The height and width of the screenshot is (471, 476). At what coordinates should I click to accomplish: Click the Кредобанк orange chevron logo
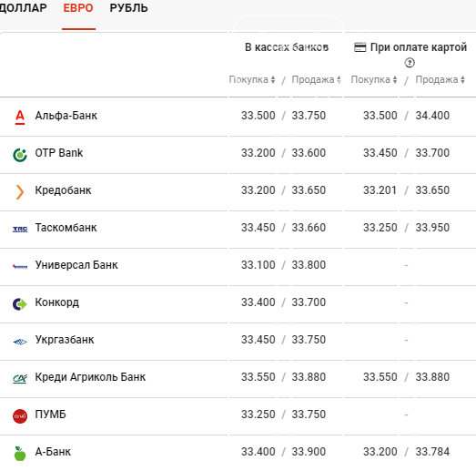click(20, 192)
